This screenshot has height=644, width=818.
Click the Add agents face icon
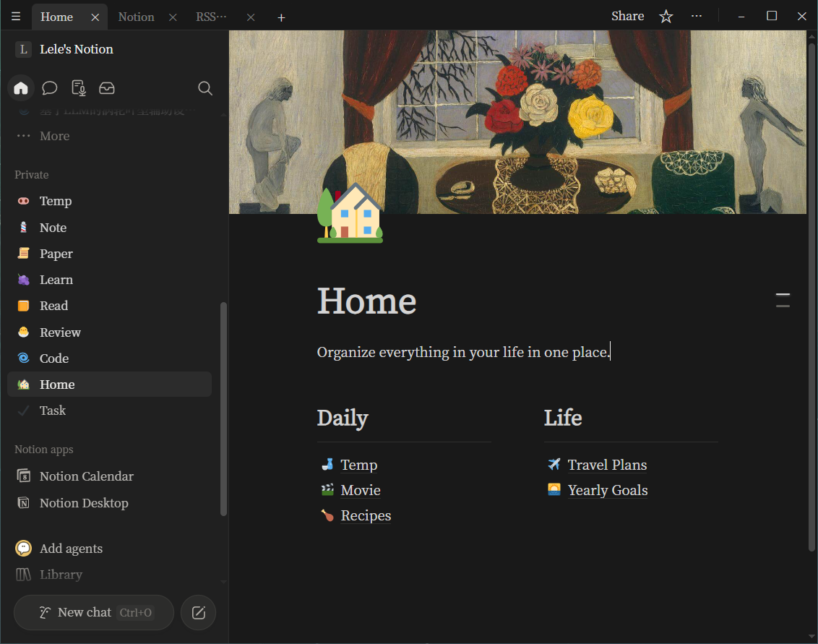(23, 548)
